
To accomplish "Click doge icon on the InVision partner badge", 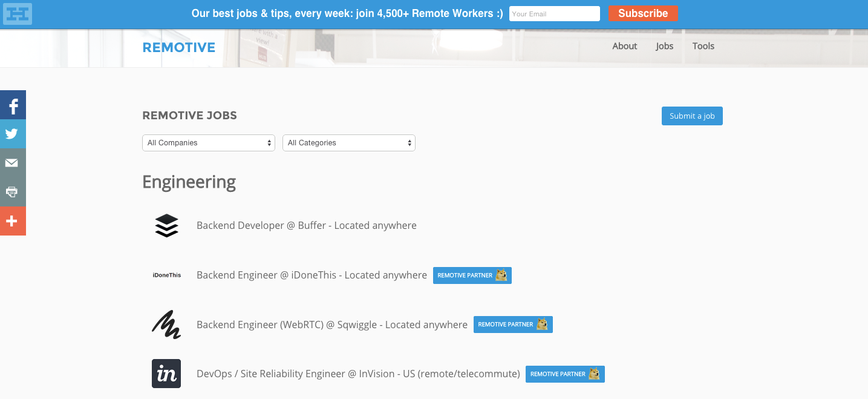I will point(595,374).
